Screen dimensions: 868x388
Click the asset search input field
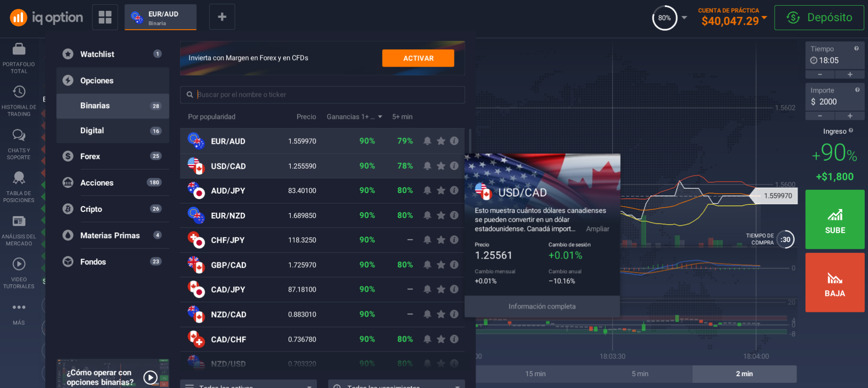tap(323, 94)
